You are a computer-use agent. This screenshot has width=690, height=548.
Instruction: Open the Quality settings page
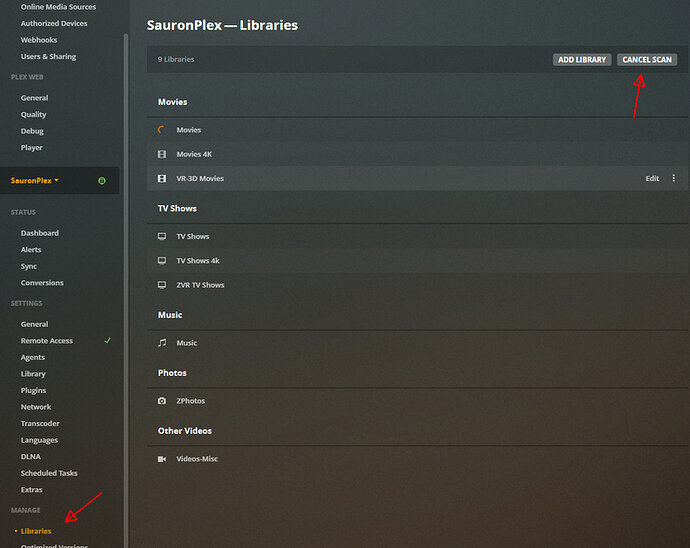click(x=33, y=114)
